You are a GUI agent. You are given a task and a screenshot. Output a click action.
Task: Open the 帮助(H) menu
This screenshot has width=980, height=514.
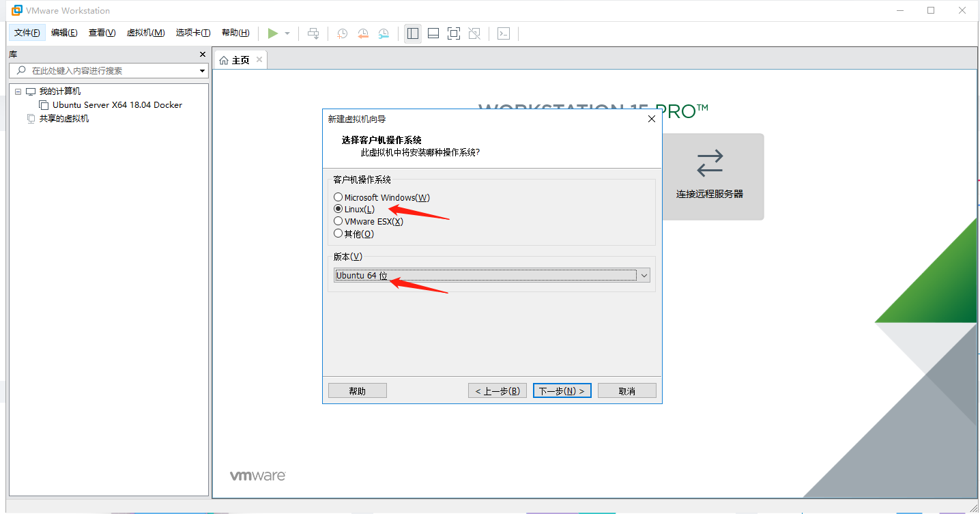tap(235, 33)
